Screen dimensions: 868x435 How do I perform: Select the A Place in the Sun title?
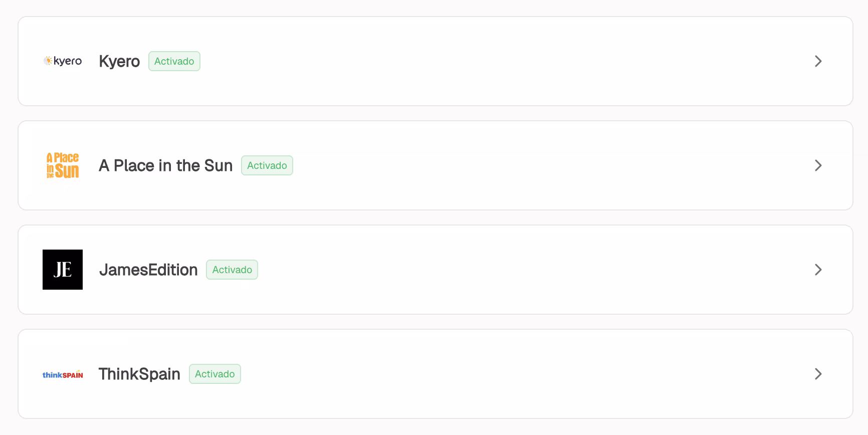166,165
